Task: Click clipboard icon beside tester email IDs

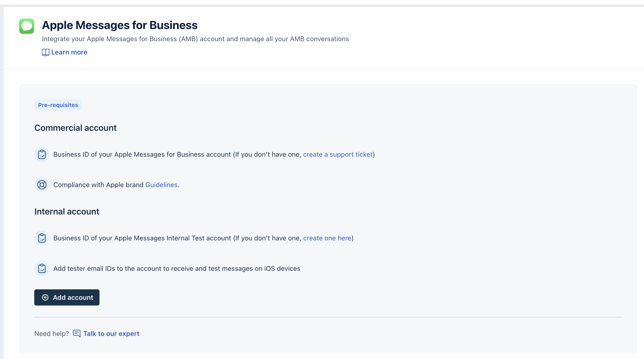Action: (x=42, y=269)
